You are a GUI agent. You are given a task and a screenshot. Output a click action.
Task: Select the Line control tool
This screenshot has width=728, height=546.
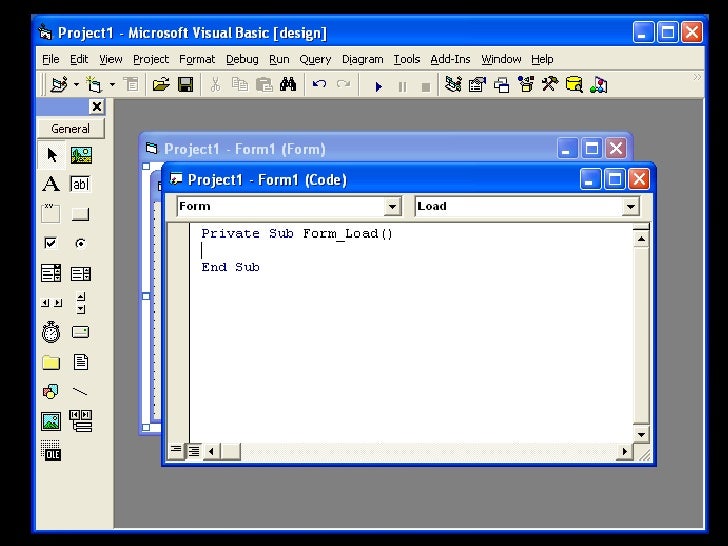coord(81,392)
